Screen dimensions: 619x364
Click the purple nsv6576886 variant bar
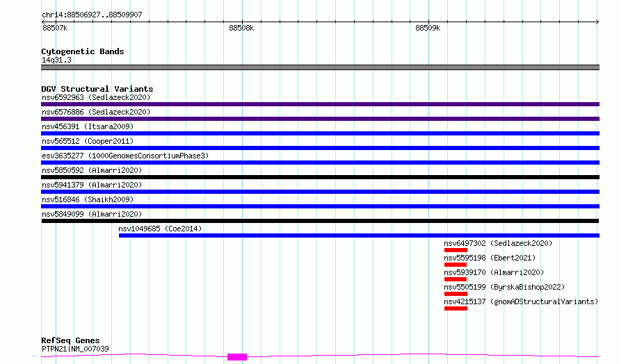tap(320, 119)
